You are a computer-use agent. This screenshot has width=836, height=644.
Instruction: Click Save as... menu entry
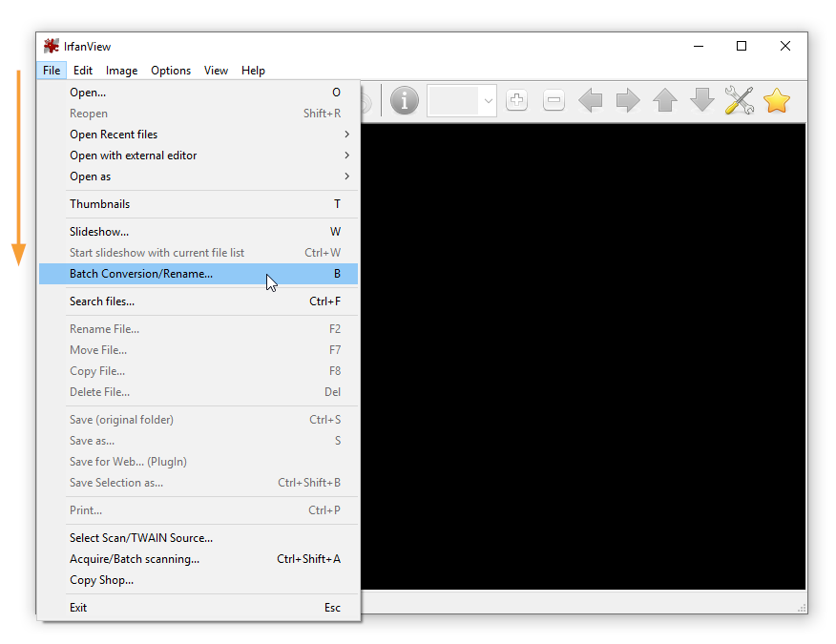(x=199, y=441)
